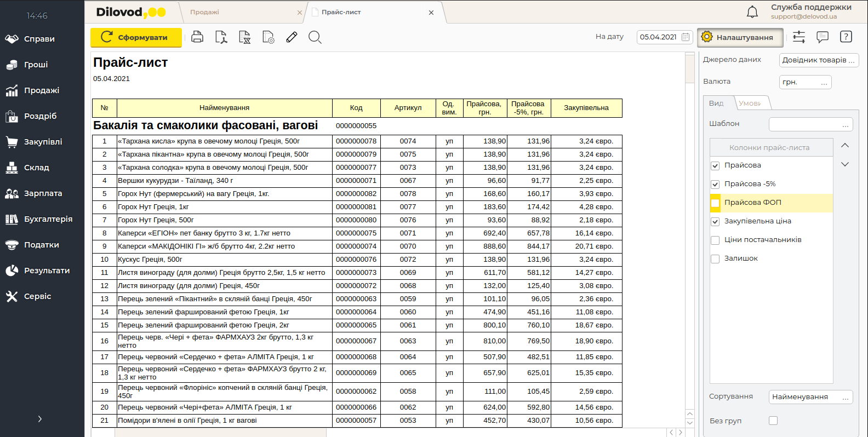
Task: Uncheck the Закупівельна ціна column
Action: point(715,222)
